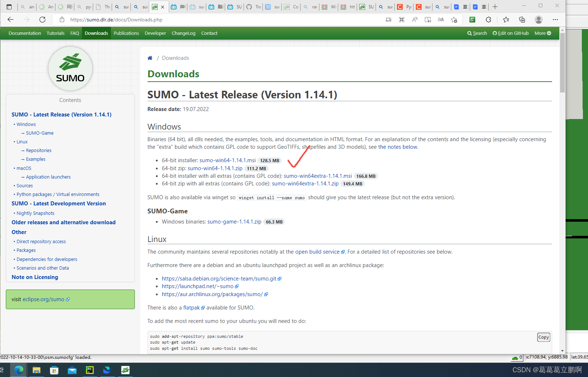This screenshot has width=588, height=377.
Task: Close the active SUMO downloads tab
Action: [162, 7]
